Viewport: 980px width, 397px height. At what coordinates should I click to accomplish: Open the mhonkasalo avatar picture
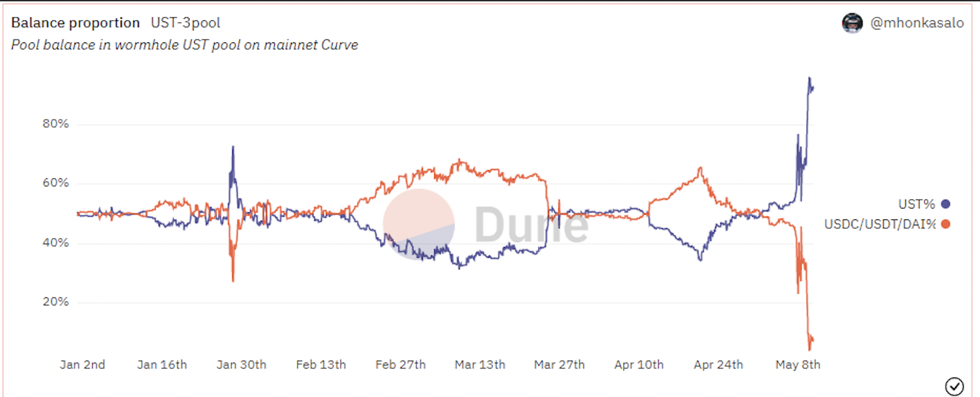[852, 23]
